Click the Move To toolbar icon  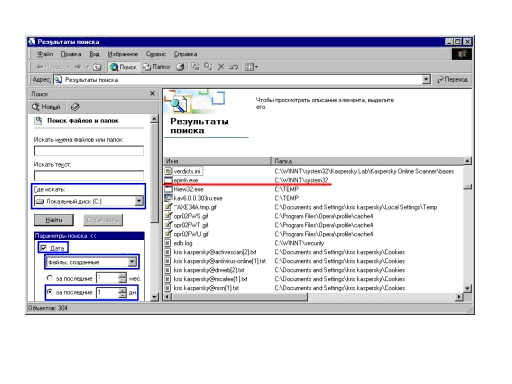pyautogui.click(x=195, y=67)
